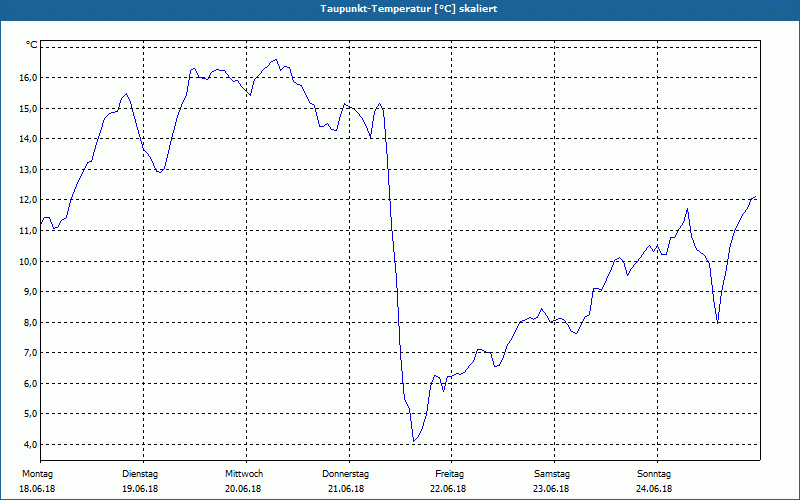Click the date 24.06.18
Image resolution: width=800 pixels, height=500 pixels.
coord(654,489)
